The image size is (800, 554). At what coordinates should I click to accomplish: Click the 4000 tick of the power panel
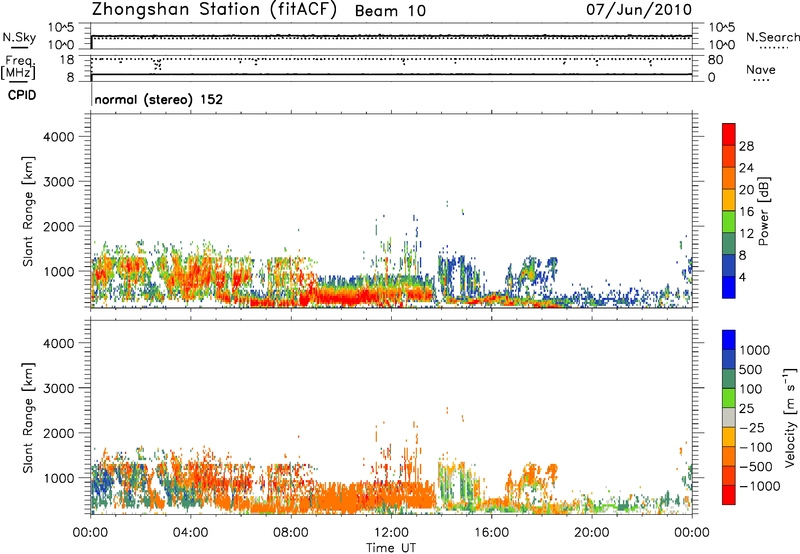(59, 137)
